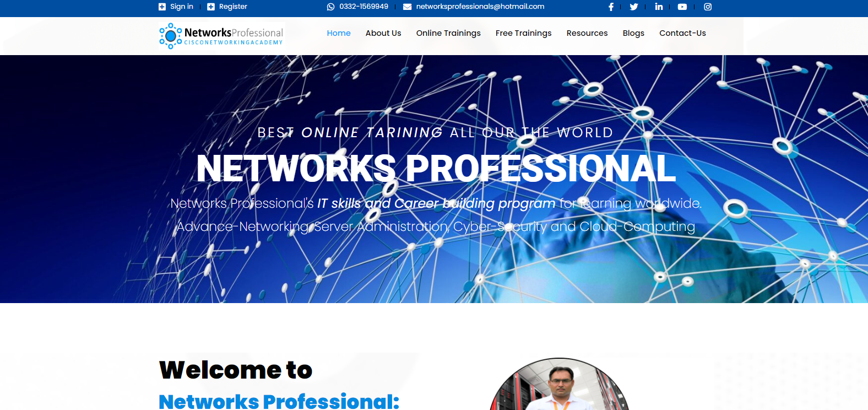The image size is (868, 410).
Task: Click the Register plus icon
Action: [x=211, y=7]
